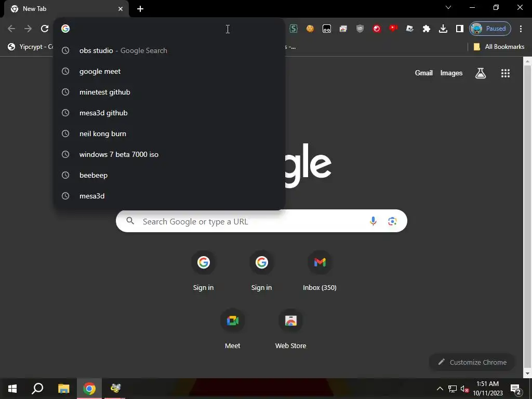Close the New Tab tab
The height and width of the screenshot is (399, 532).
pyautogui.click(x=121, y=9)
